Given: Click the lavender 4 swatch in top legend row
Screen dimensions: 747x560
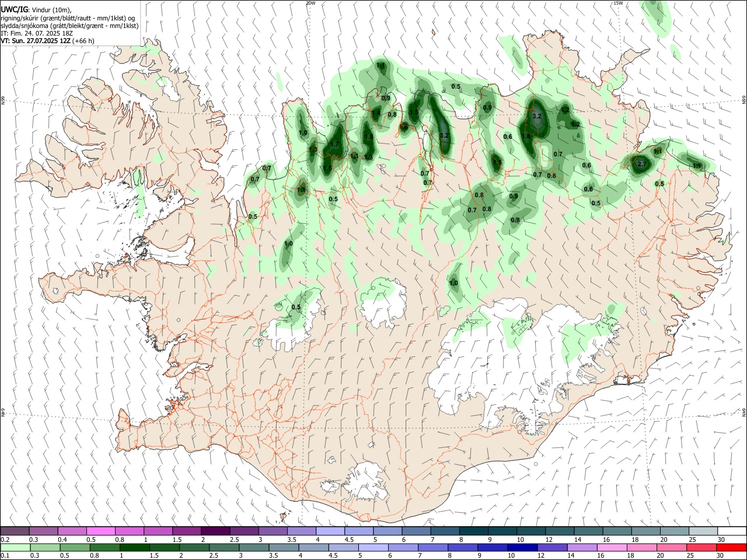Looking at the screenshot, I should pyautogui.click(x=330, y=531).
